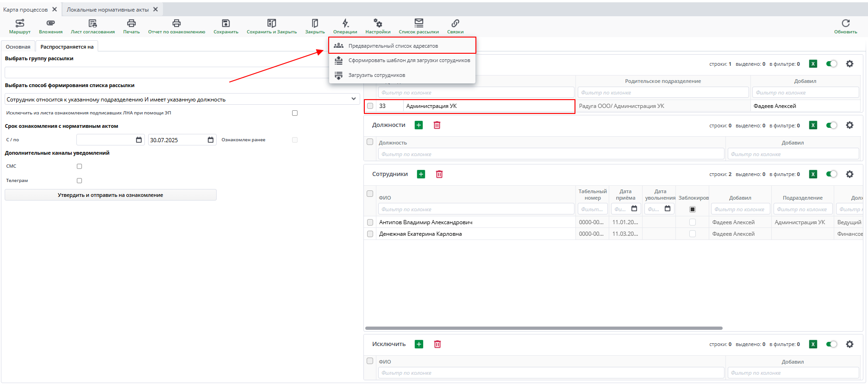Click the horizontal scrollbar of Сотрудники grid
The image size is (868, 384).
(544, 328)
